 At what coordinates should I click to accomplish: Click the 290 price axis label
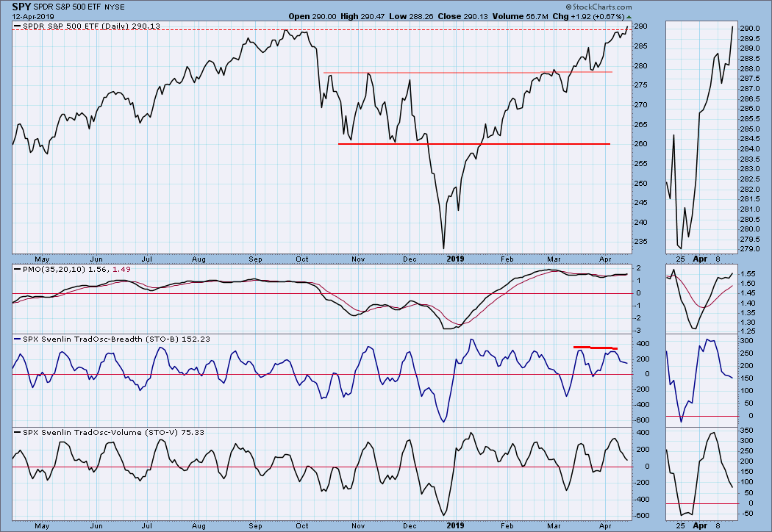pos(640,26)
